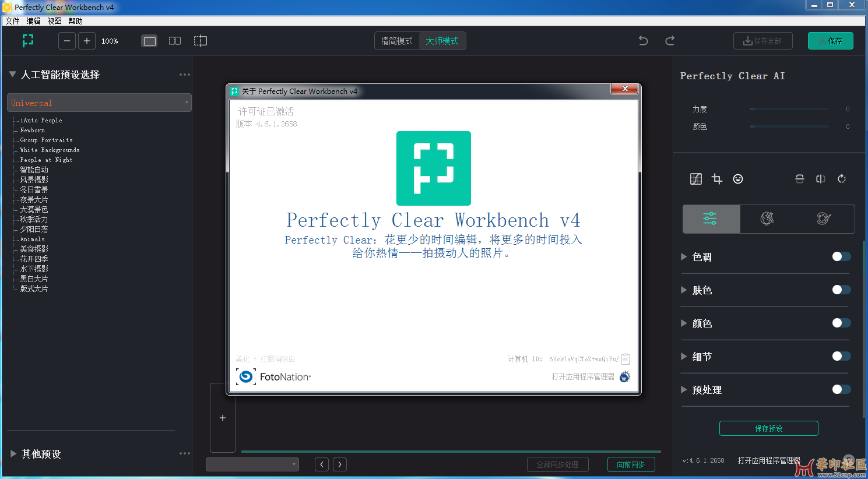868x479 pixels.
Task: Click the rotate icon in right panel
Action: point(842,179)
